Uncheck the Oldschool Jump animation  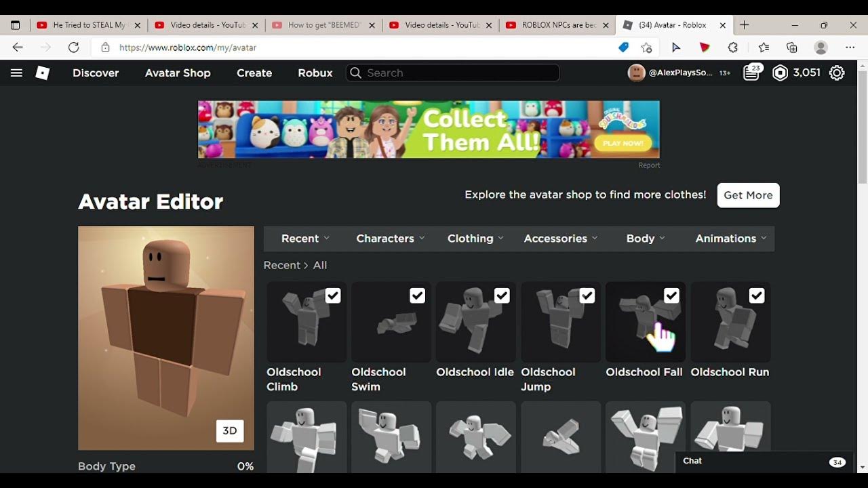[587, 296]
